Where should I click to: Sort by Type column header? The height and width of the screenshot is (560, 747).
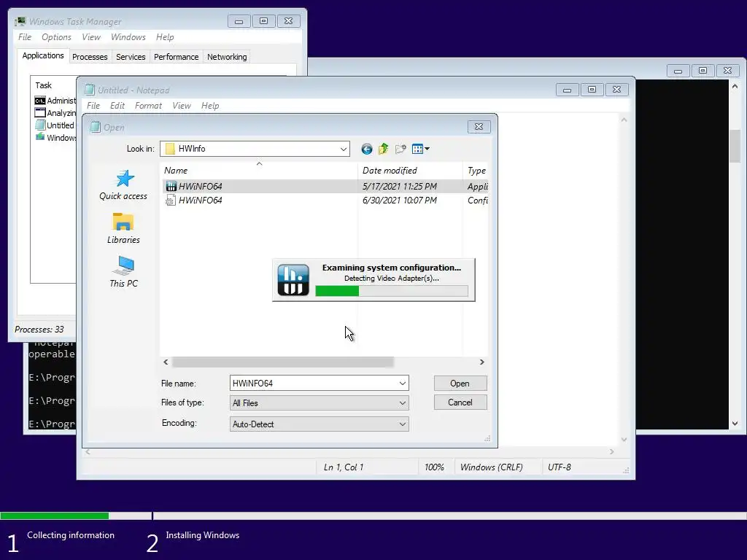476,171
